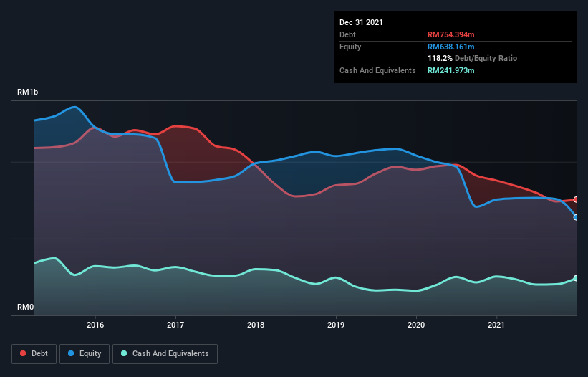The height and width of the screenshot is (377, 588).
Task: Select the 2018 label on the x-axis
Action: [x=256, y=325]
